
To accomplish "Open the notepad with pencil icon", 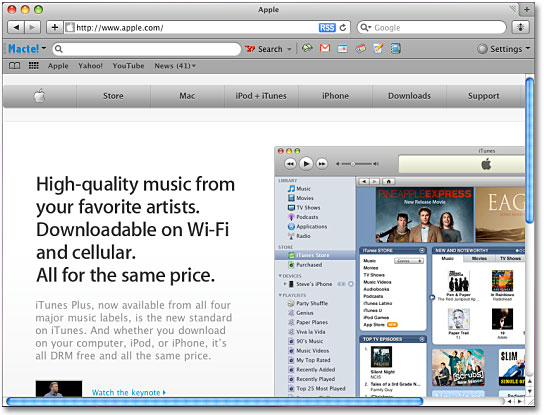I will click(x=378, y=48).
